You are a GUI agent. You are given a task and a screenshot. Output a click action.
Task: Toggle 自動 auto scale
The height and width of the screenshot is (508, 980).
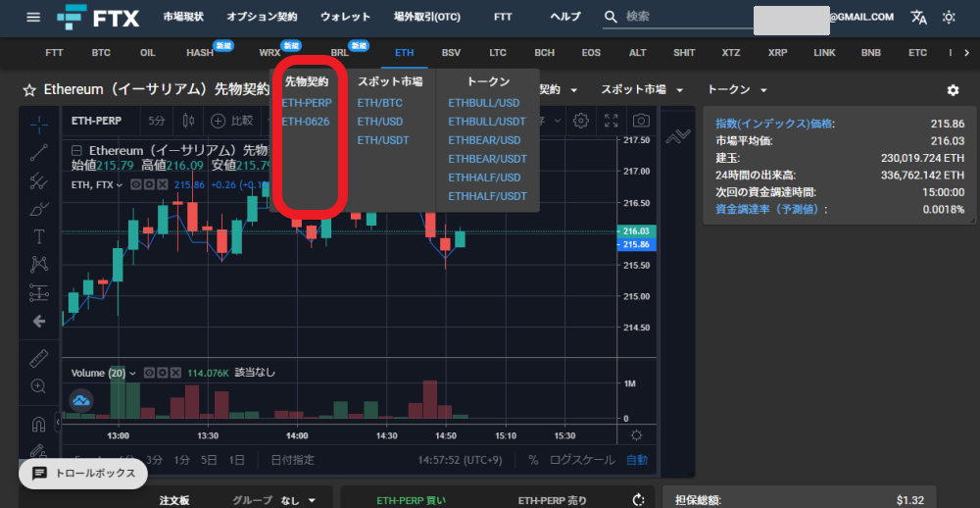637,460
